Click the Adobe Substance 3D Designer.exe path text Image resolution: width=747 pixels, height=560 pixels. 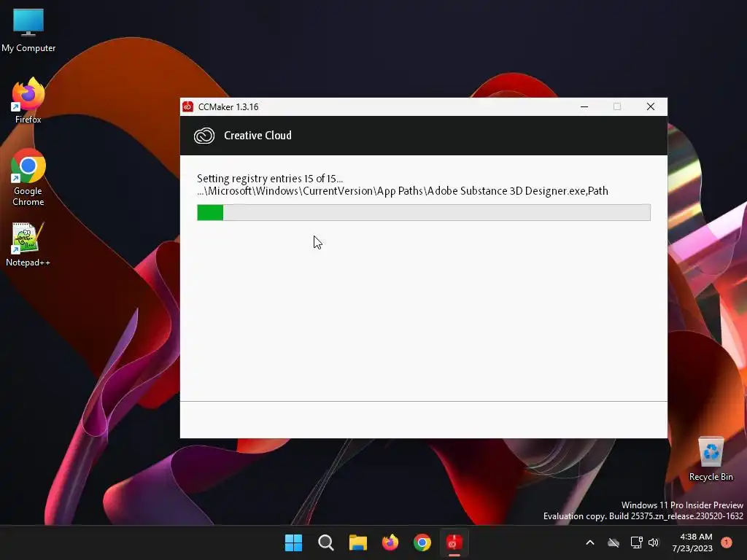coord(403,191)
